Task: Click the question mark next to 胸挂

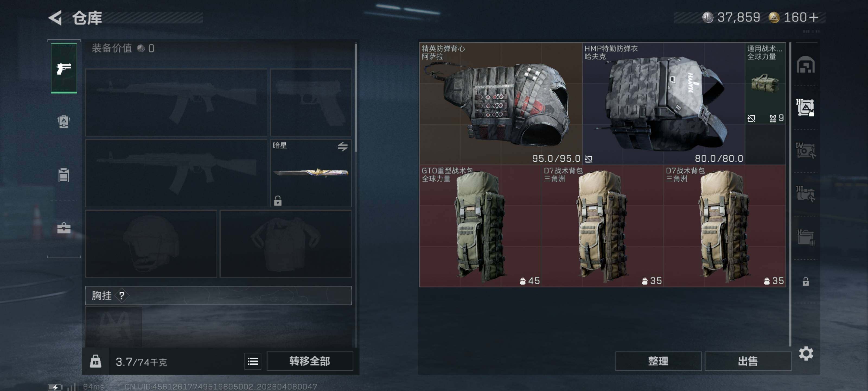Action: click(x=122, y=295)
